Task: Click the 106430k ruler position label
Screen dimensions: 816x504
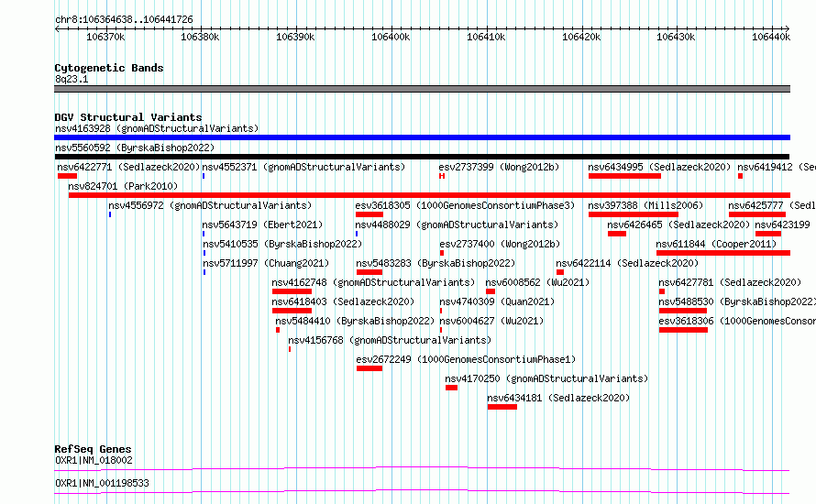Action: pos(676,37)
